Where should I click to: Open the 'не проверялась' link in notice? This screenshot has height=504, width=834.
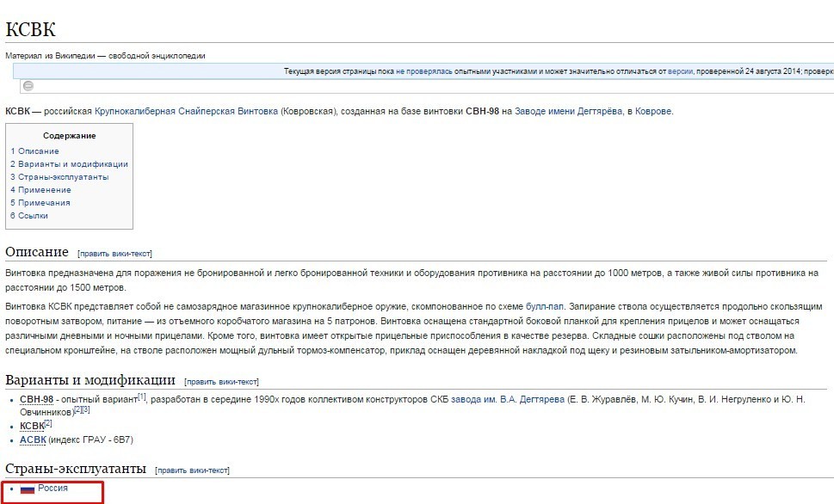424,71
